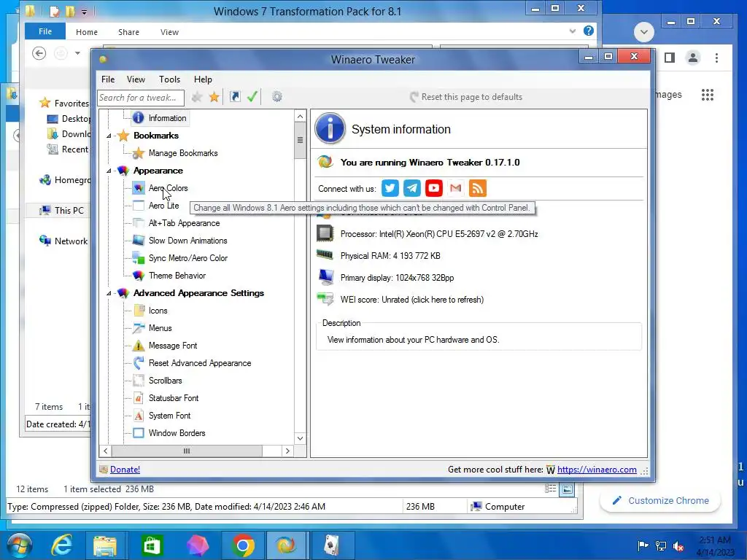Image resolution: width=747 pixels, height=560 pixels.
Task: Expand the File Explorer ribbon chevron
Action: coord(572,31)
